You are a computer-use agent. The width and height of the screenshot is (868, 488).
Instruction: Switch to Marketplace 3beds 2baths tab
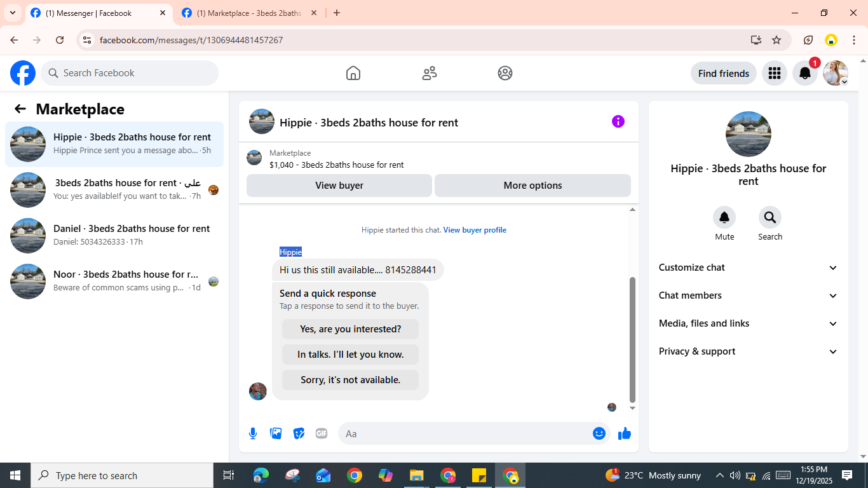point(248,13)
